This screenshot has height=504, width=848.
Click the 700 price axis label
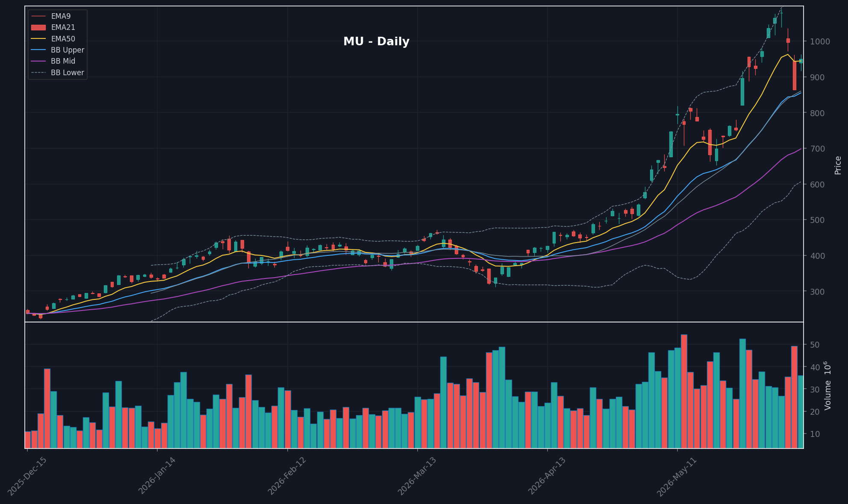[x=817, y=149]
